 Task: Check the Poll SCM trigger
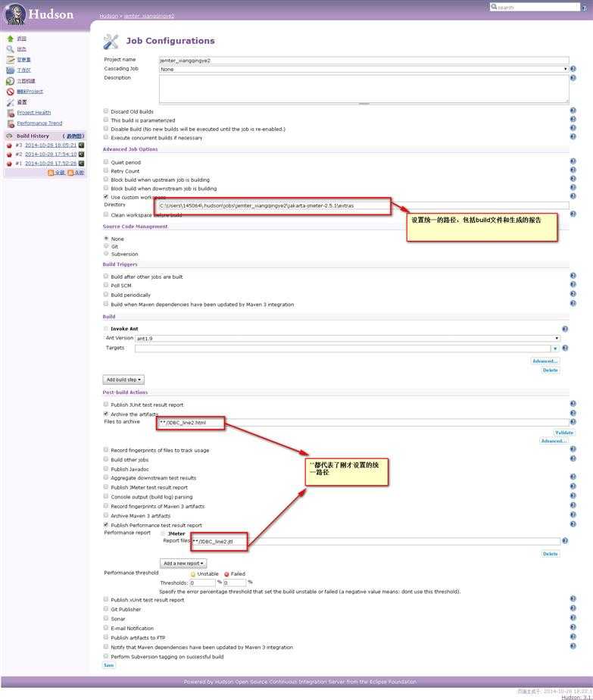tap(106, 285)
